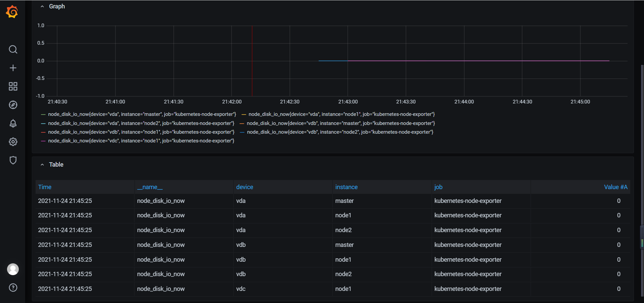Image resolution: width=644 pixels, height=303 pixels.
Task: Select value 0 in vdb node2 row
Action: (619, 274)
